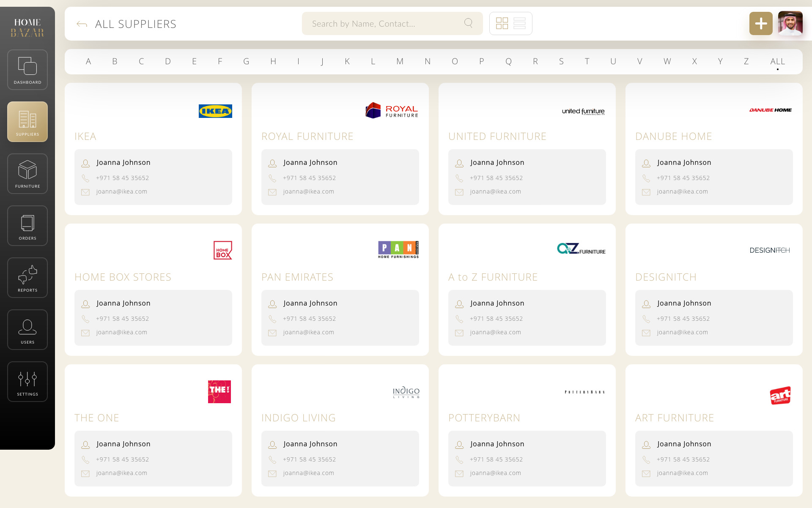The image size is (812, 508).
Task: Click the email in Royal Furniture card
Action: tap(309, 191)
